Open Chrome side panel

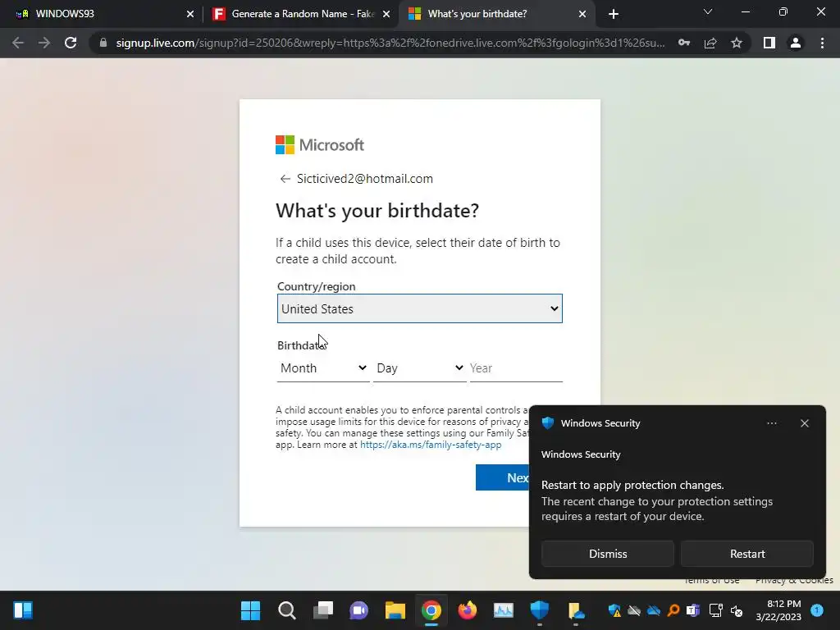[x=769, y=43]
